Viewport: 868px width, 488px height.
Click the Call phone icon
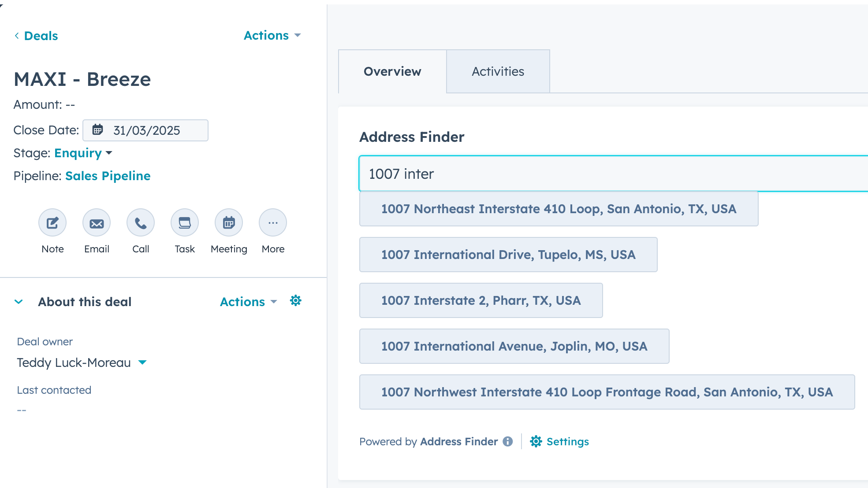click(141, 223)
